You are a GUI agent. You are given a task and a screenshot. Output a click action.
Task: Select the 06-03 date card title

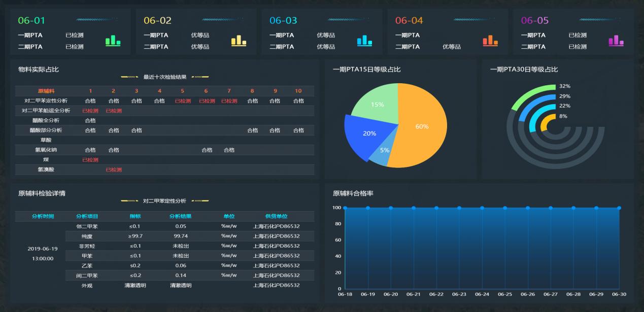(x=283, y=21)
